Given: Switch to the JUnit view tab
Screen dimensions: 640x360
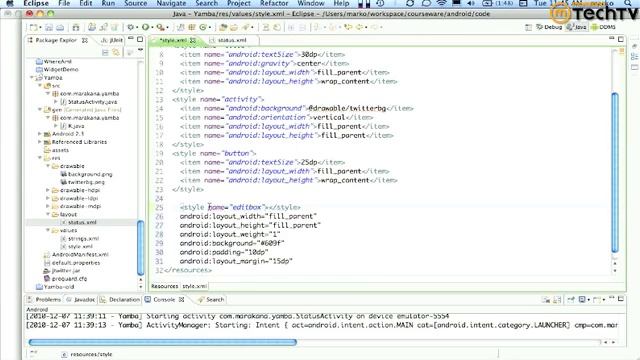Looking at the screenshot, I should tap(112, 40).
